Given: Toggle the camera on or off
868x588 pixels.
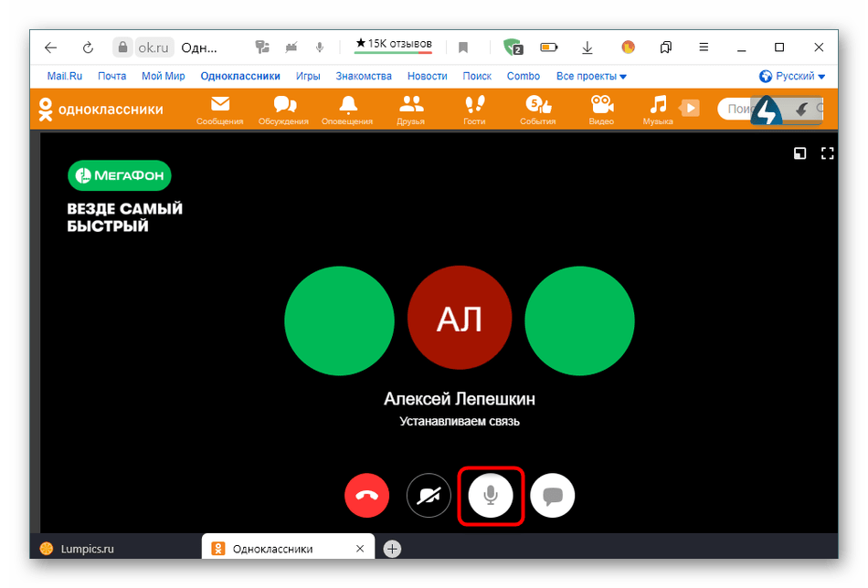Looking at the screenshot, I should pos(429,497).
